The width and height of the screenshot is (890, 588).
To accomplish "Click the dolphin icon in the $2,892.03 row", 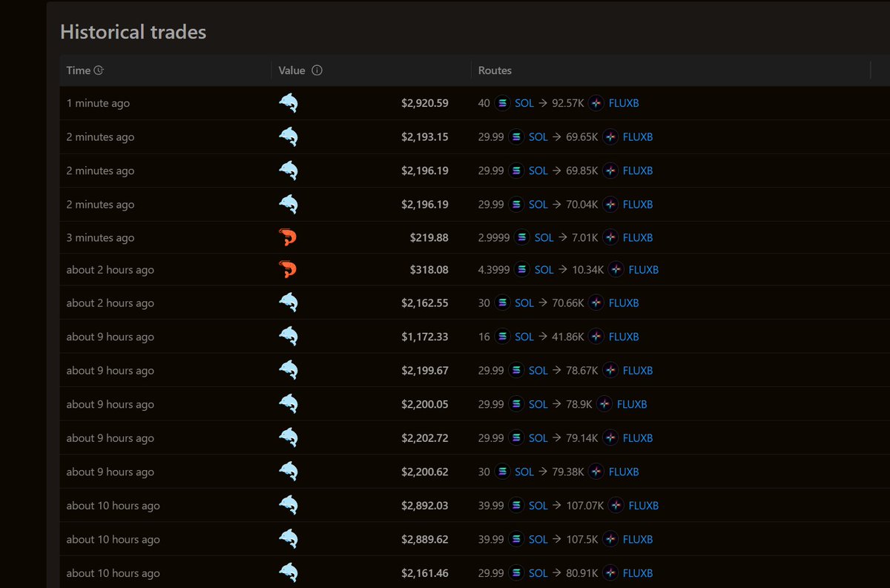I will 288,505.
